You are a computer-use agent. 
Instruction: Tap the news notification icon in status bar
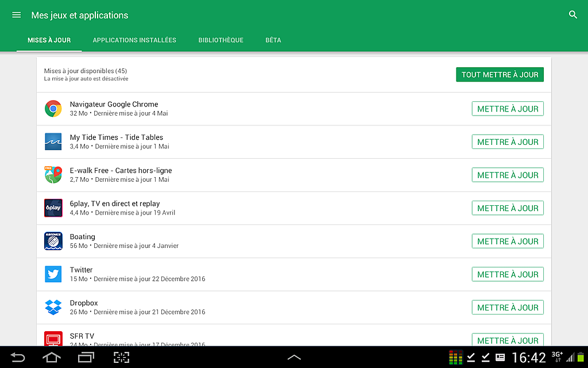pyautogui.click(x=500, y=357)
